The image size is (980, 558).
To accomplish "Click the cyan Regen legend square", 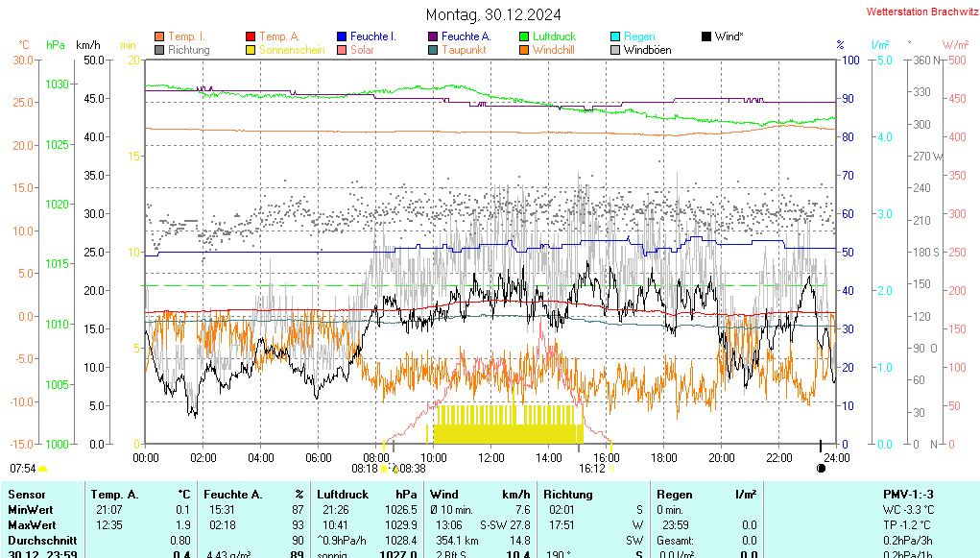I will tap(615, 36).
